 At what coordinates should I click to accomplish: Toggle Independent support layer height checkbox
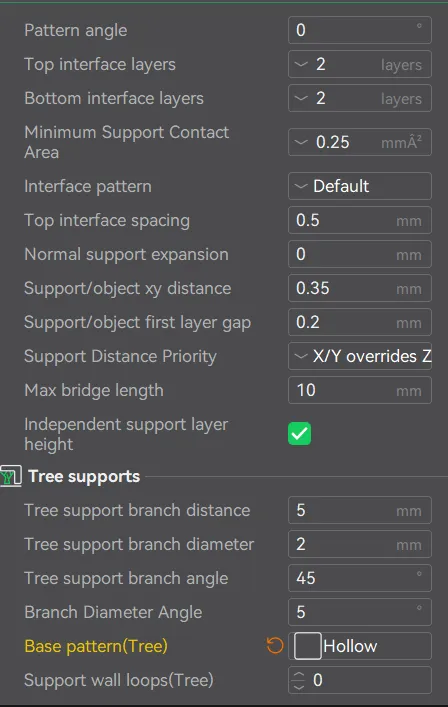(x=299, y=433)
